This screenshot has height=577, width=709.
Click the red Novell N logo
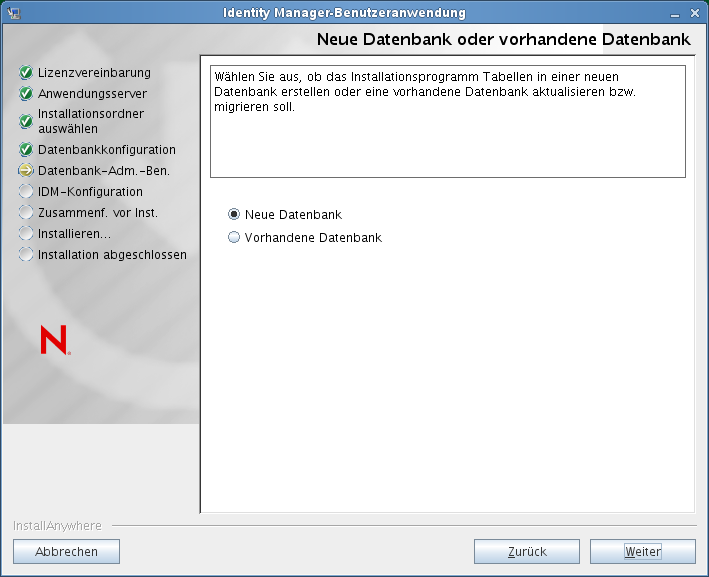click(x=55, y=340)
